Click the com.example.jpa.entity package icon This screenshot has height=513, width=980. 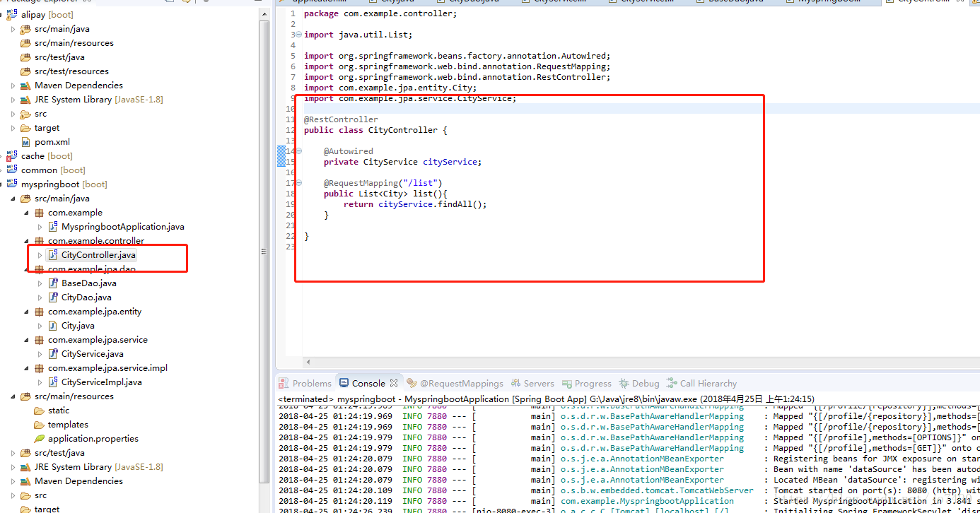(x=40, y=311)
